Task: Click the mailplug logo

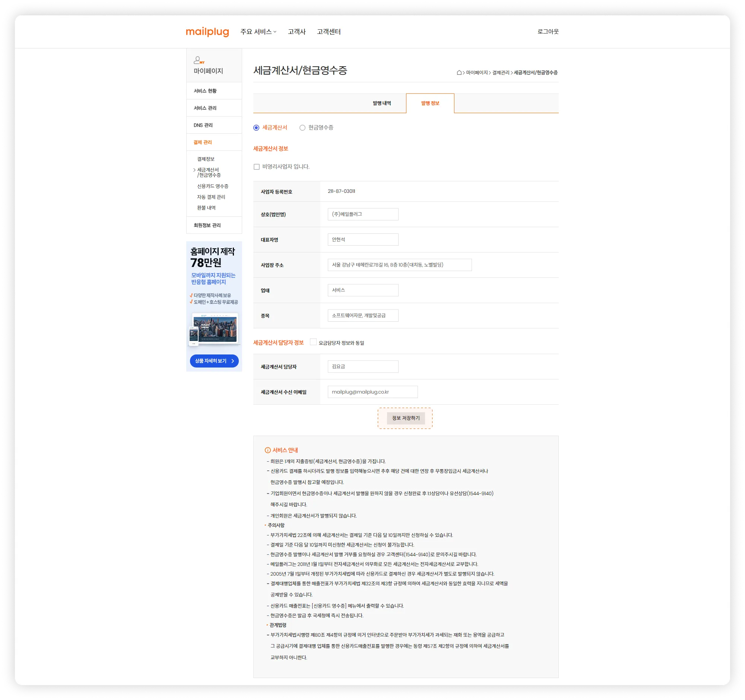Action: click(207, 32)
